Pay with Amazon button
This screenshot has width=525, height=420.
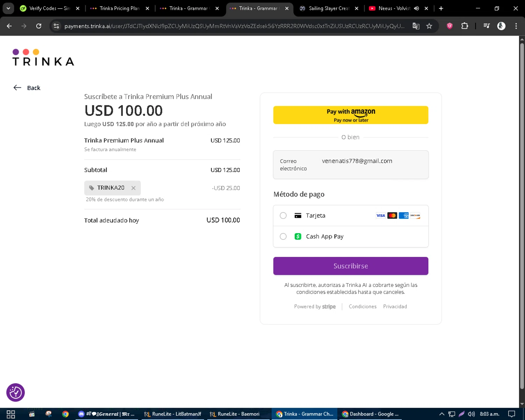[351, 115]
